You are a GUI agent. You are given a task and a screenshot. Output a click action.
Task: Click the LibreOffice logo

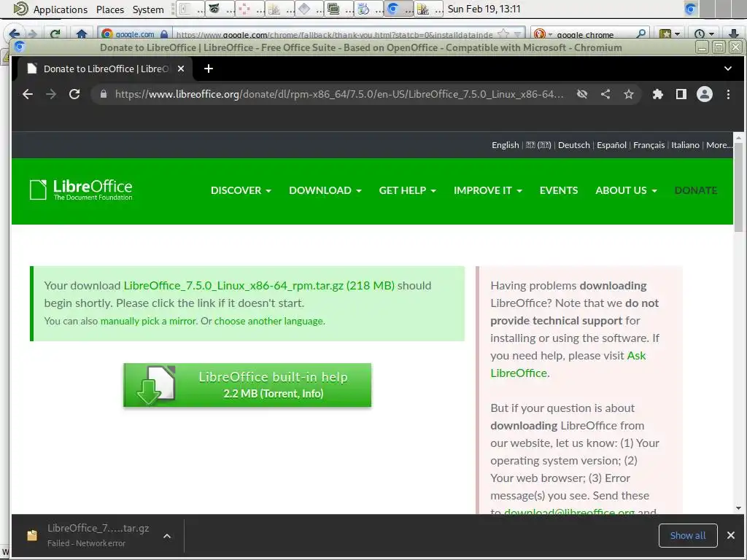pyautogui.click(x=81, y=190)
